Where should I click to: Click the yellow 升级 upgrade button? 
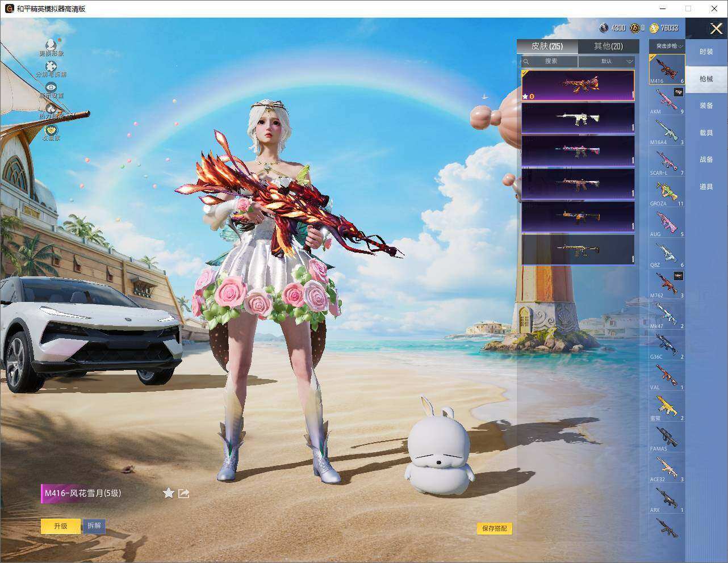coord(61,526)
